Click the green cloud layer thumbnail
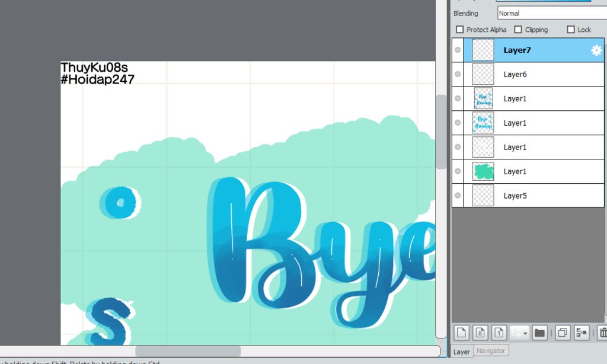607x364 pixels. (x=483, y=171)
